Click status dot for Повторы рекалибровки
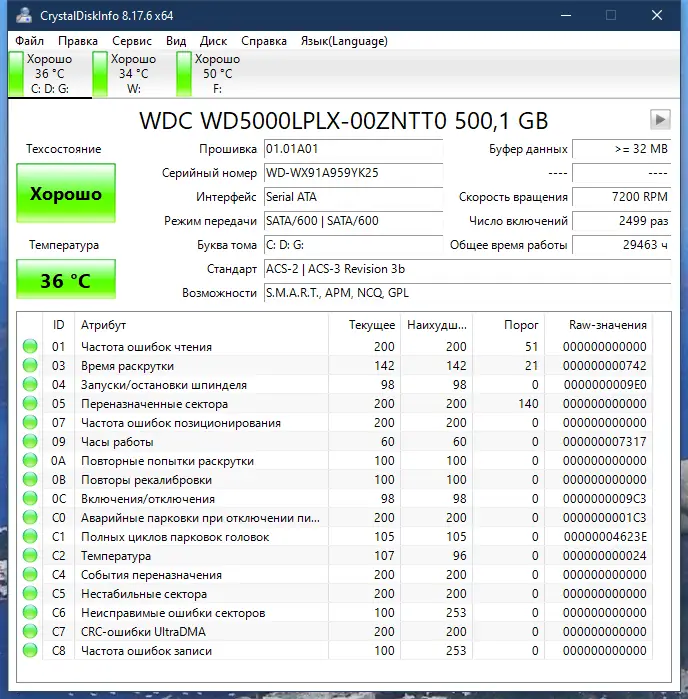This screenshot has width=688, height=699. tap(30, 480)
